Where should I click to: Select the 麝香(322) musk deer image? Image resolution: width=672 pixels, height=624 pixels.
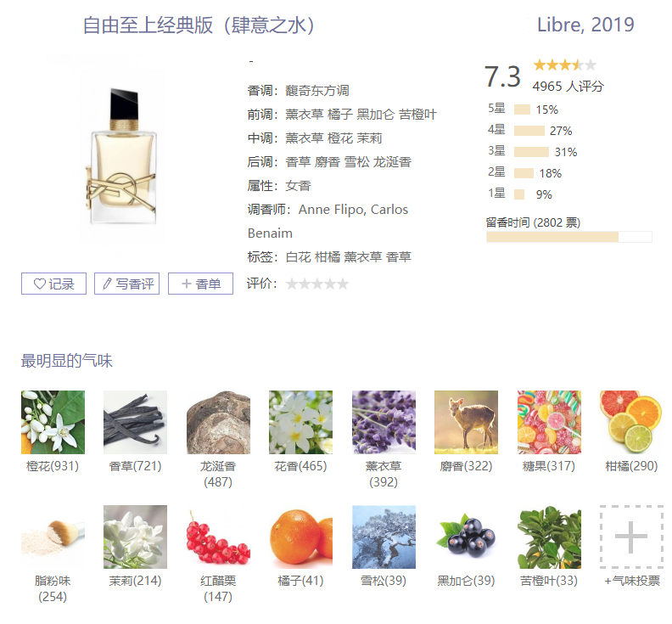point(467,422)
